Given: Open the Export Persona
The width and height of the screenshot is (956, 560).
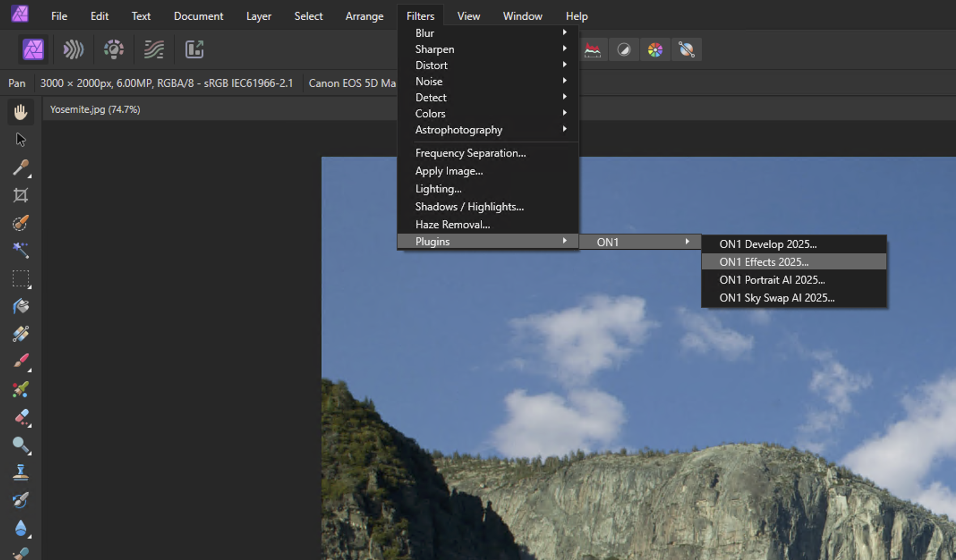Looking at the screenshot, I should [194, 49].
